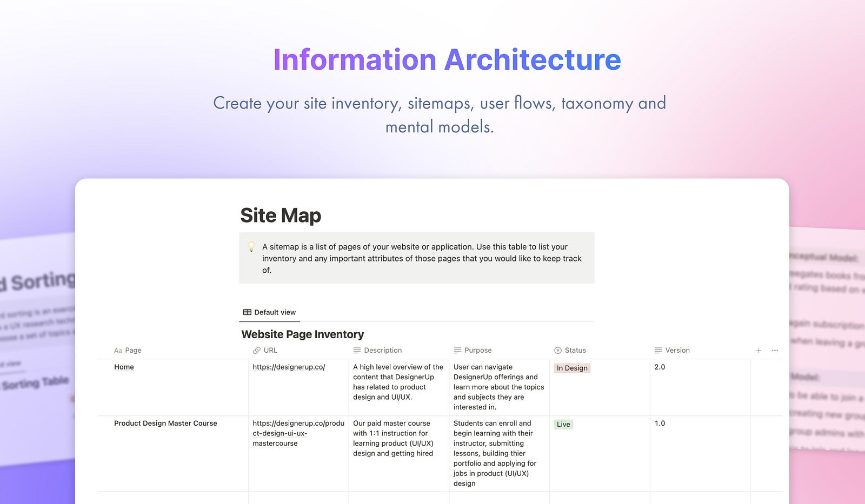Follow the product-design-ui-ux-mastercourse URL link
865x504 pixels.
click(x=298, y=433)
